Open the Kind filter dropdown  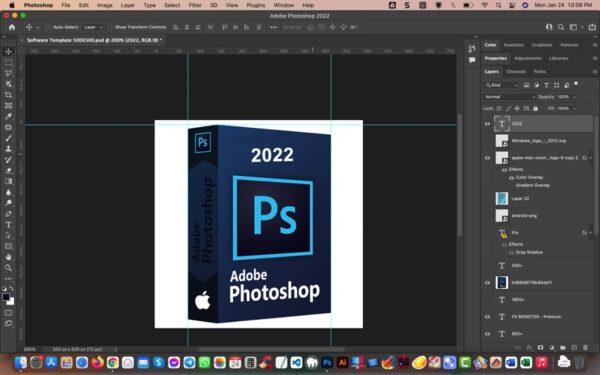[501, 85]
